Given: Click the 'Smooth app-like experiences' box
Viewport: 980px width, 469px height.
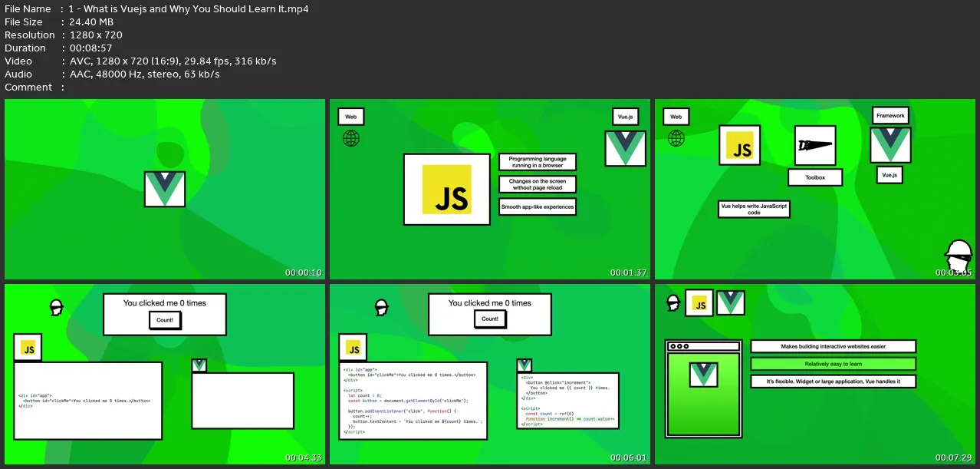Looking at the screenshot, I should [538, 207].
